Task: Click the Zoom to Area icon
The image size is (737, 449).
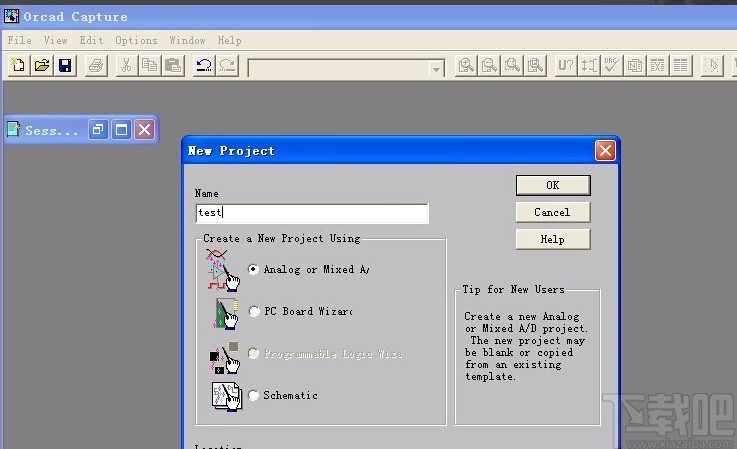Action: (512, 65)
